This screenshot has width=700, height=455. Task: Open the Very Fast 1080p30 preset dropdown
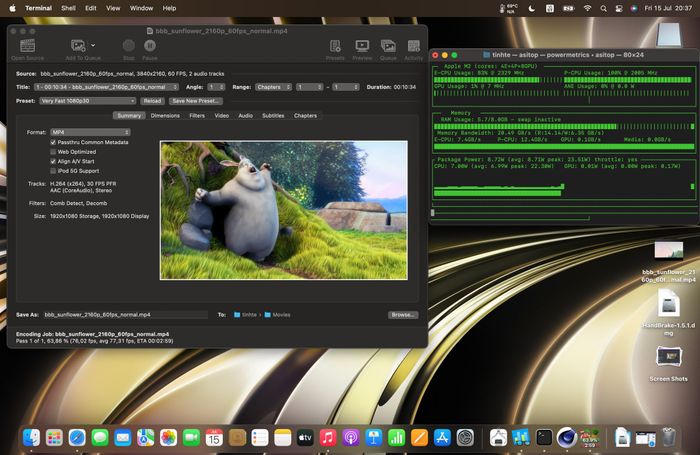click(x=88, y=101)
